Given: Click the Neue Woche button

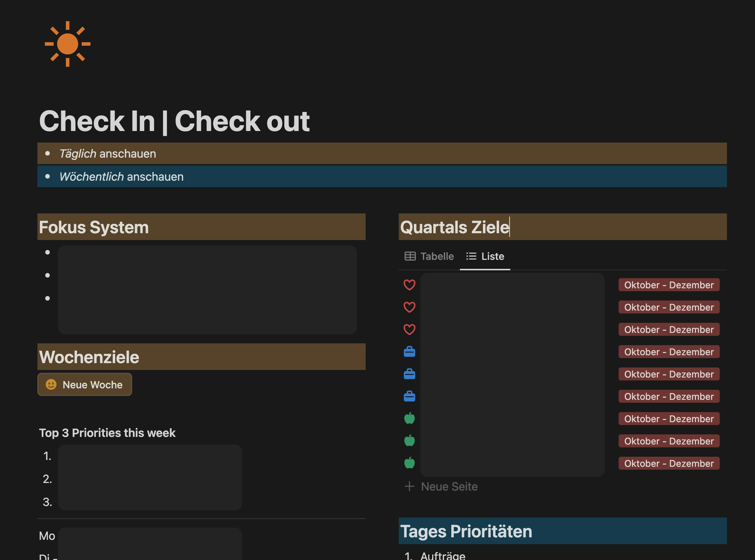Looking at the screenshot, I should [85, 384].
